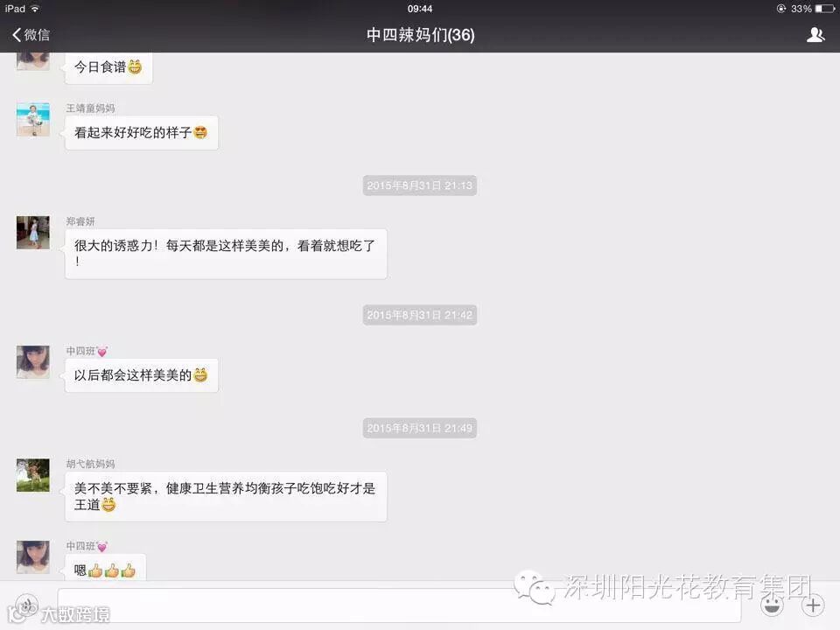The image size is (840, 630).
Task: Focus the message text input field
Action: 399,605
